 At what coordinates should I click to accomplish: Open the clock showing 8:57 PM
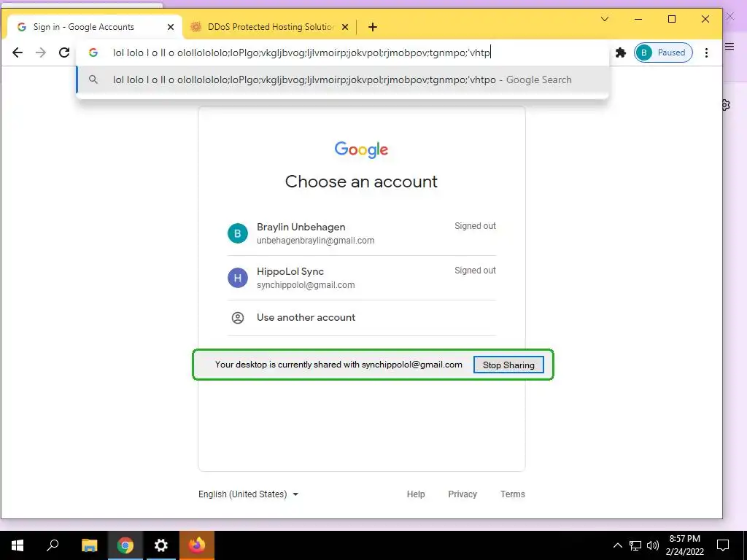click(x=684, y=545)
